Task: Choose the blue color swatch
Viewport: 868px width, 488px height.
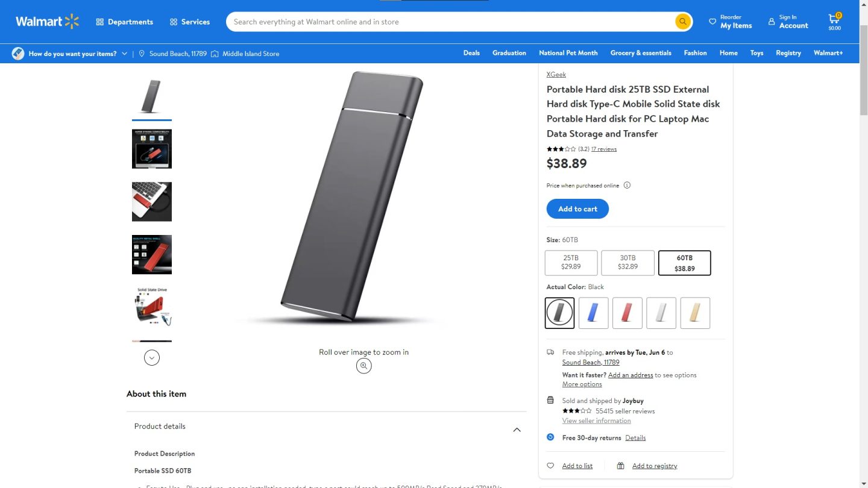Action: click(x=593, y=313)
